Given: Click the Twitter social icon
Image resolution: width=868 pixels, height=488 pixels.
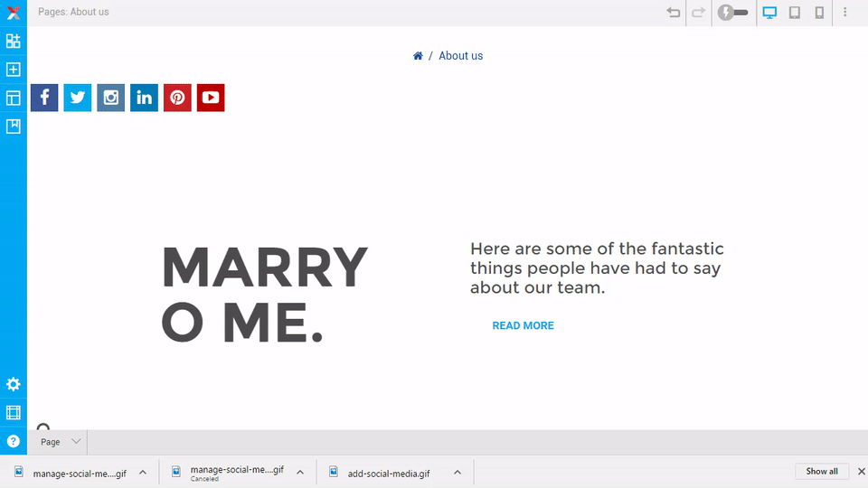Looking at the screenshot, I should 78,98.
